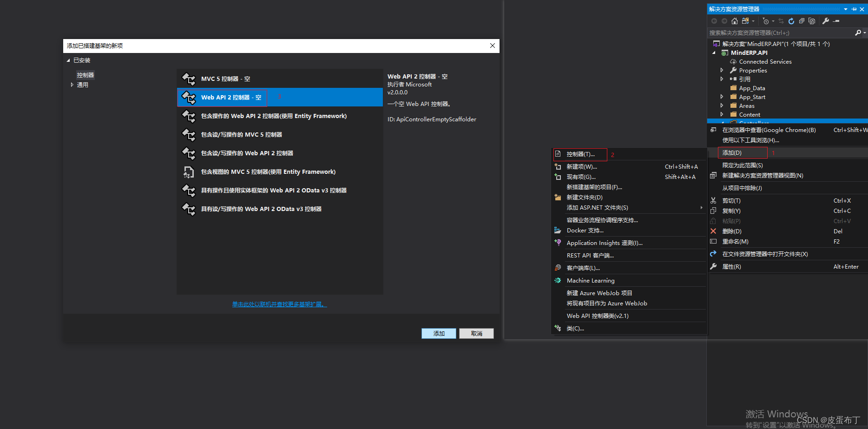The height and width of the screenshot is (429, 868).
Task: Choose the Entity Framework Web API 2 OData v3 controller
Action: click(280, 190)
